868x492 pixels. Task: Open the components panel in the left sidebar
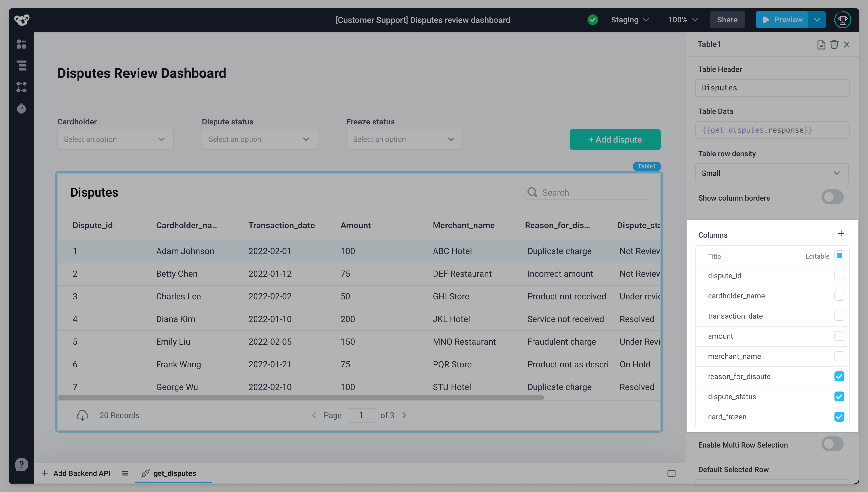21,44
